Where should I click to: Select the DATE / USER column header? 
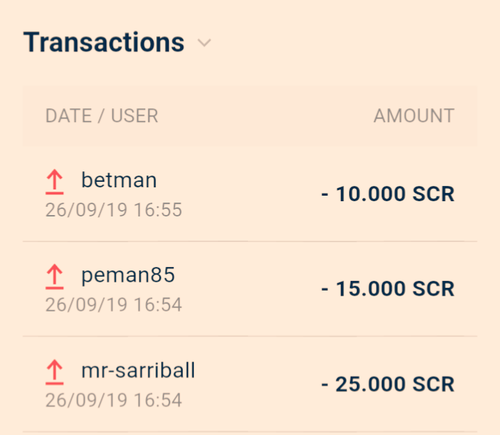[x=102, y=116]
